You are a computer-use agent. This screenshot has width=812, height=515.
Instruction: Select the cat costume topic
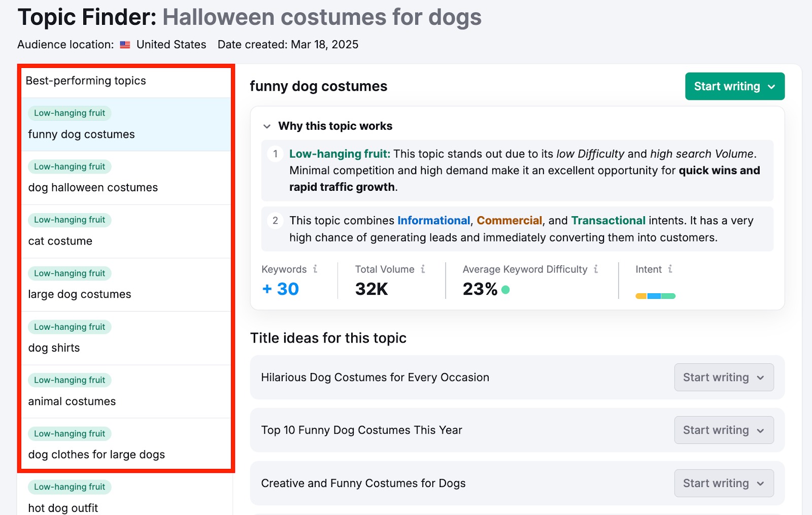(x=61, y=241)
